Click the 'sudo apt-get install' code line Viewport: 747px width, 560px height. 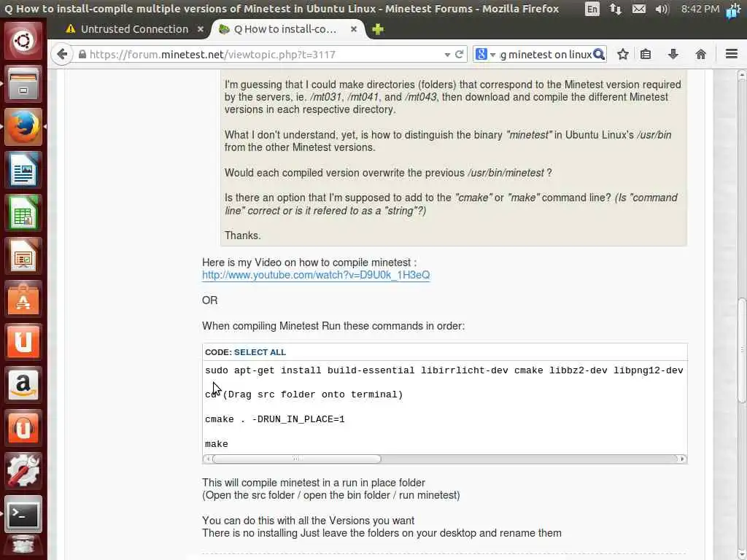pyautogui.click(x=444, y=370)
